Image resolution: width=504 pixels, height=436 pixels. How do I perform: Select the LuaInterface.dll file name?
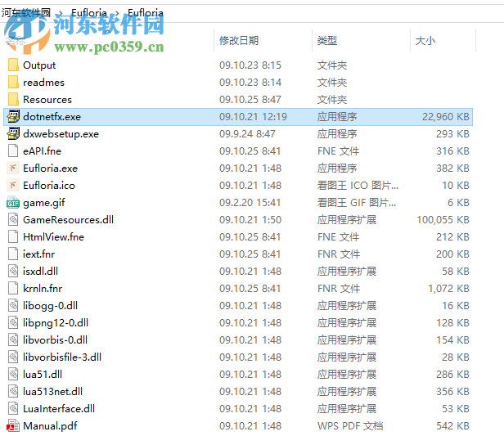point(59,409)
